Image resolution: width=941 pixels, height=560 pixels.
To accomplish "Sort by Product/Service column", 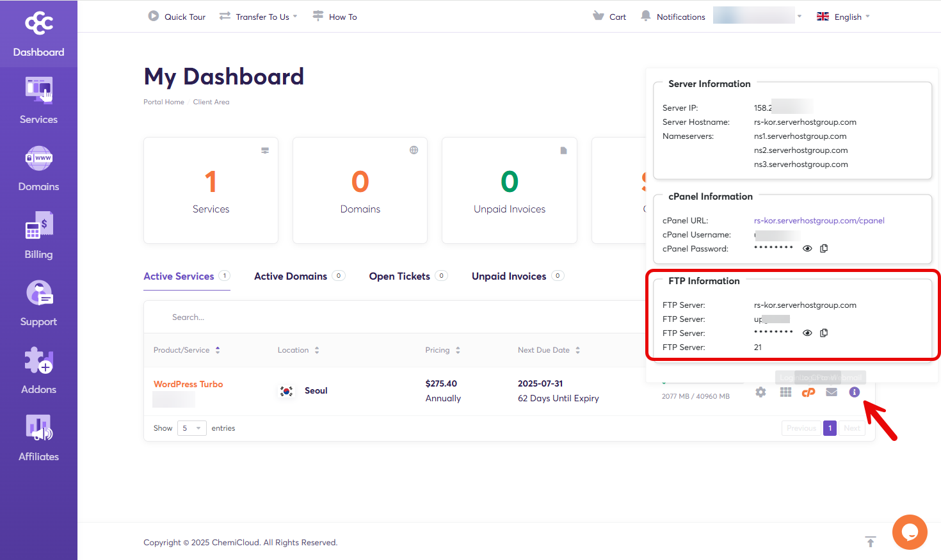I will point(187,350).
